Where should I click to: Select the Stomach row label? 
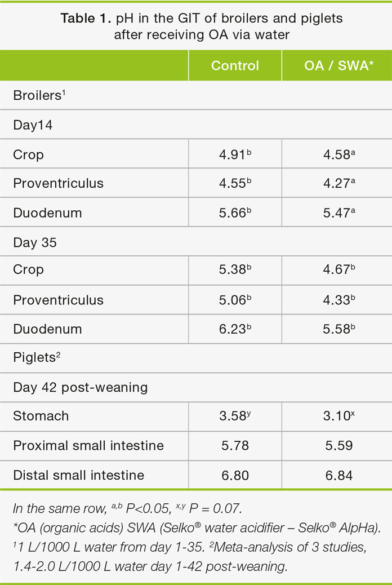(x=41, y=416)
